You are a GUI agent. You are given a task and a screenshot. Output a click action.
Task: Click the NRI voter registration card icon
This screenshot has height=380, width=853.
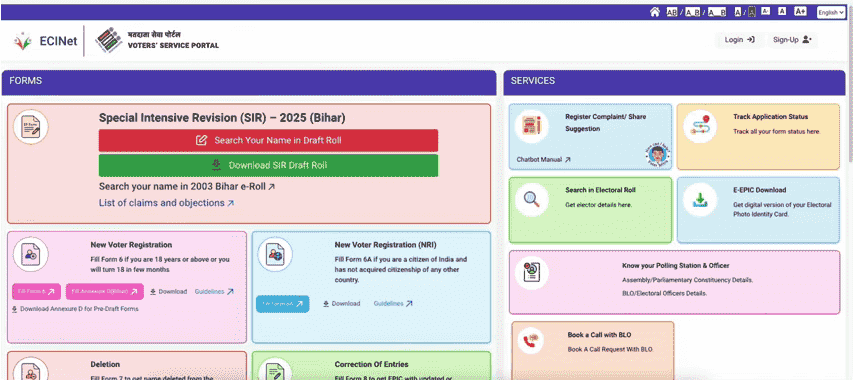(x=275, y=254)
